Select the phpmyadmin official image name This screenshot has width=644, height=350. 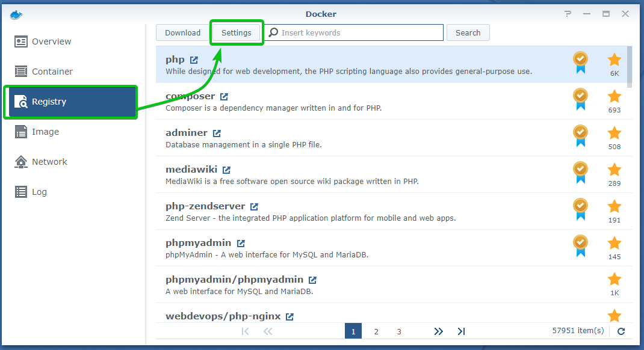pyautogui.click(x=199, y=243)
